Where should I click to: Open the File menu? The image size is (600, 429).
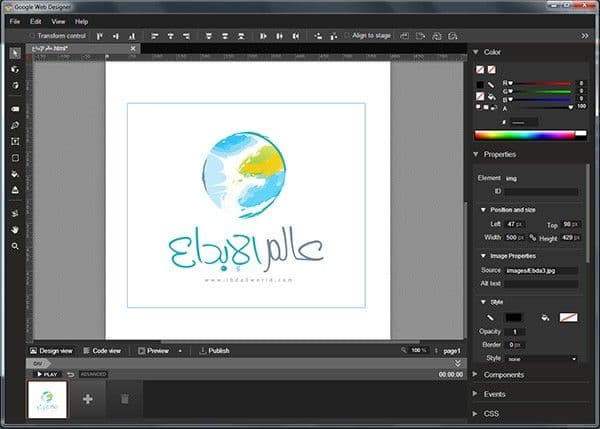click(x=14, y=20)
